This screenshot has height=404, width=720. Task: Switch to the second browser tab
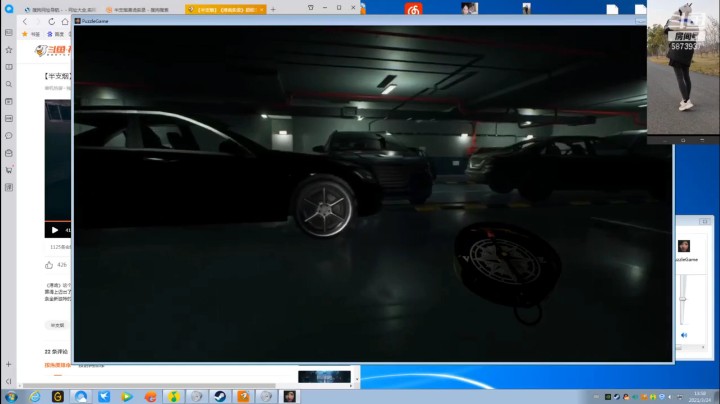pos(140,9)
